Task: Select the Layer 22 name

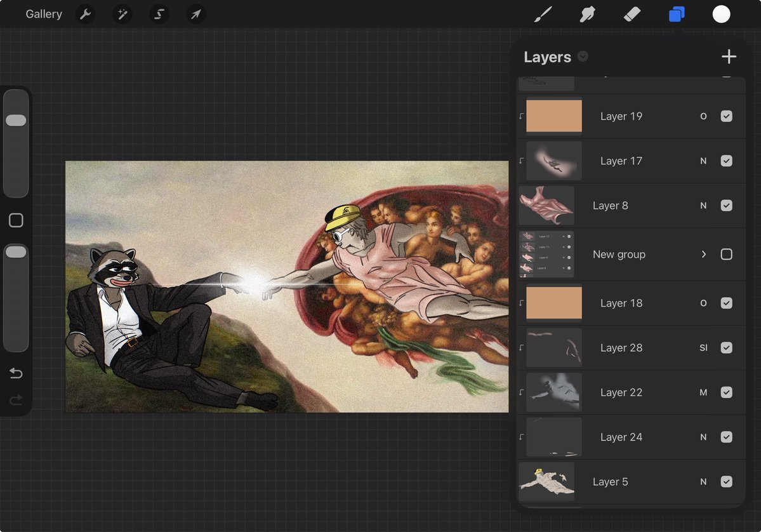Action: click(x=621, y=392)
